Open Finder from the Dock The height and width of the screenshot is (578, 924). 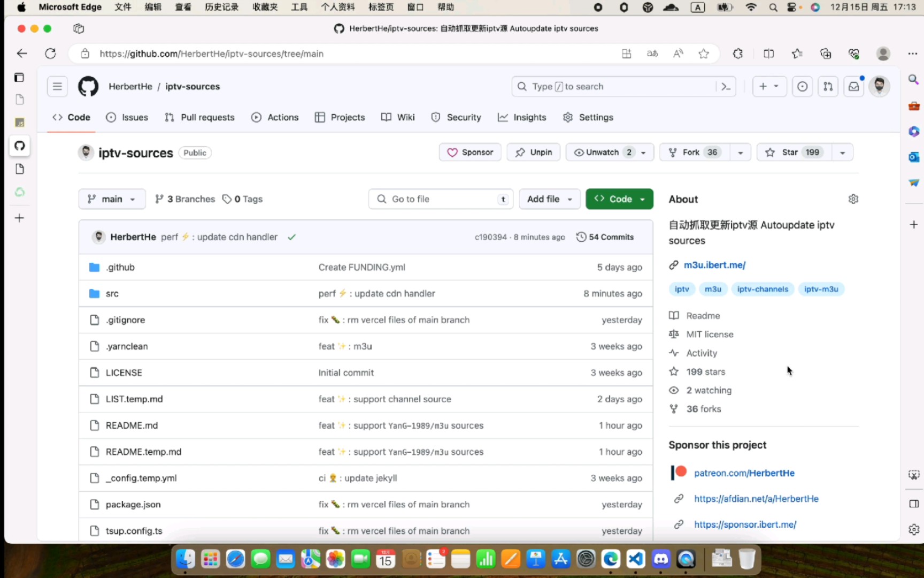185,560
